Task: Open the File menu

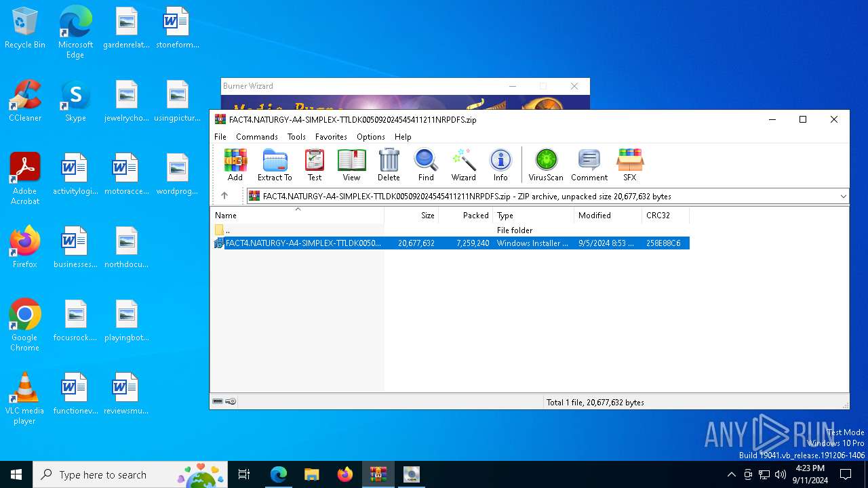Action: [220, 137]
